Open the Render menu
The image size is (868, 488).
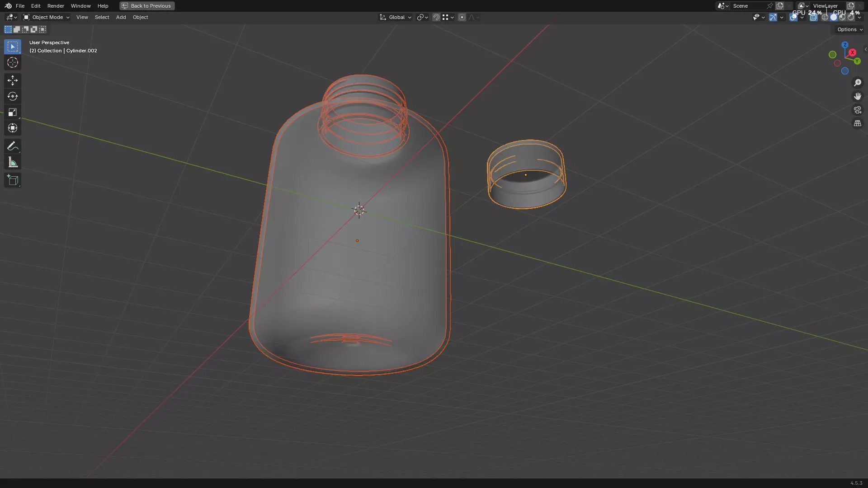tap(56, 6)
